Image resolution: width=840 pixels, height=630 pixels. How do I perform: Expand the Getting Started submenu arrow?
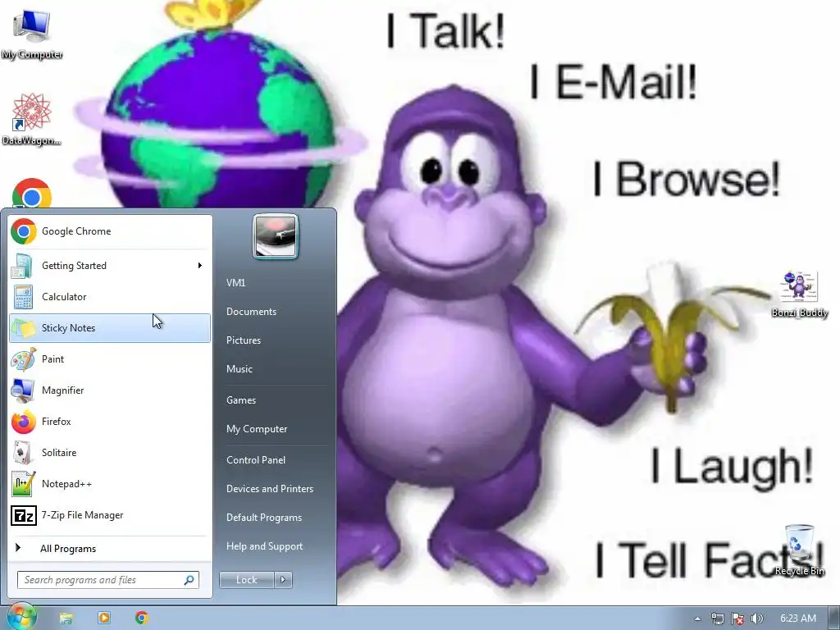(x=200, y=266)
